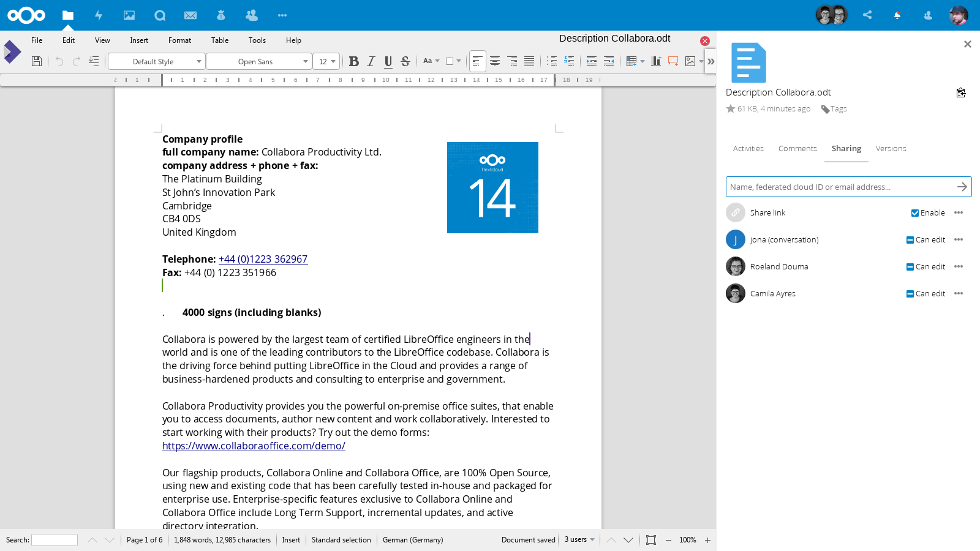Toggle underline formatting
980x551 pixels.
[x=388, y=61]
